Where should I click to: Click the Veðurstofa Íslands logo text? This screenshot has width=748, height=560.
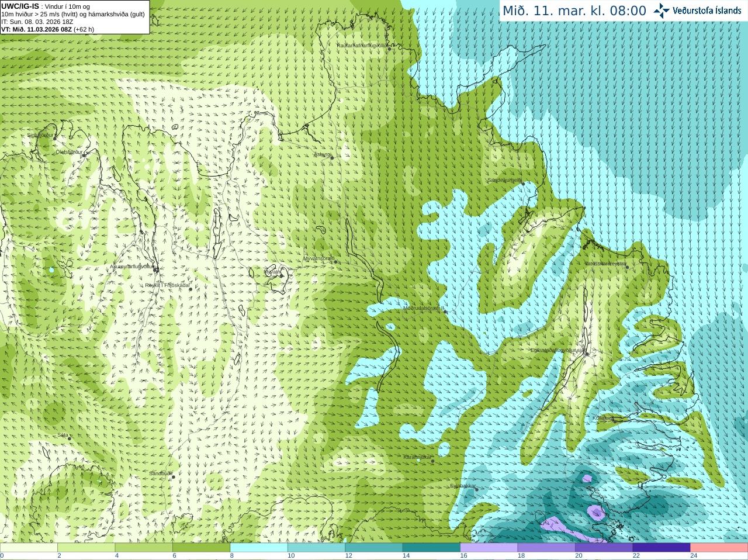707,11
